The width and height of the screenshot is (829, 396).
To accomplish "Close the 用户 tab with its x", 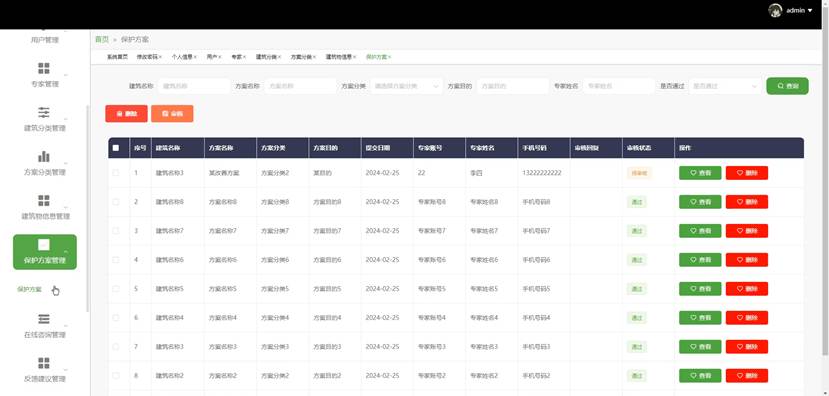I will (x=219, y=57).
